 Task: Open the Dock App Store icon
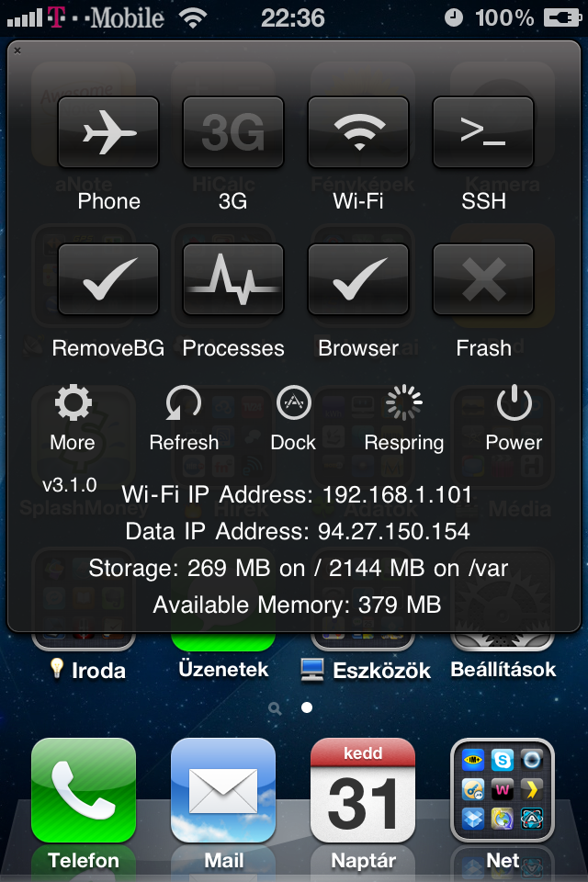pyautogui.click(x=293, y=403)
